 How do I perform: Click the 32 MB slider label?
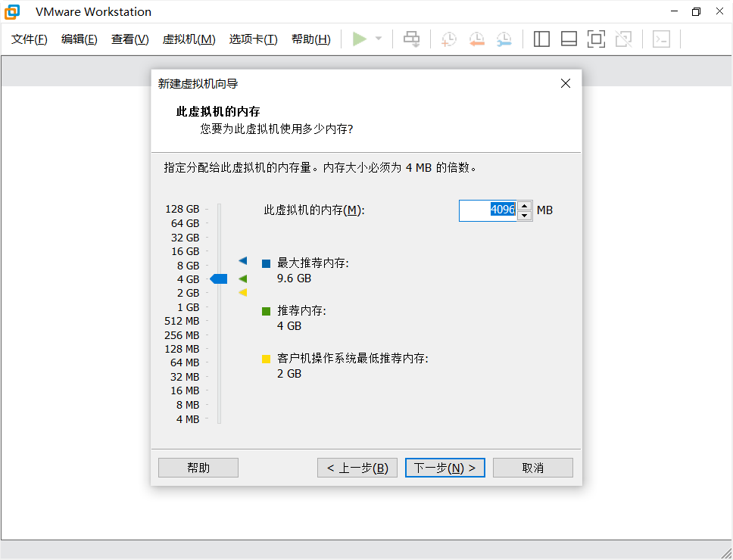coord(185,376)
